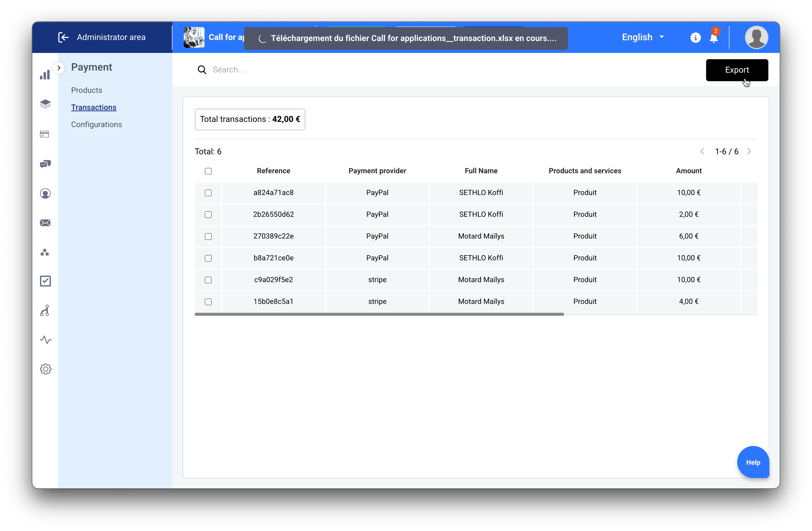
Task: Open the contacts section in the sidebar
Action: click(45, 193)
